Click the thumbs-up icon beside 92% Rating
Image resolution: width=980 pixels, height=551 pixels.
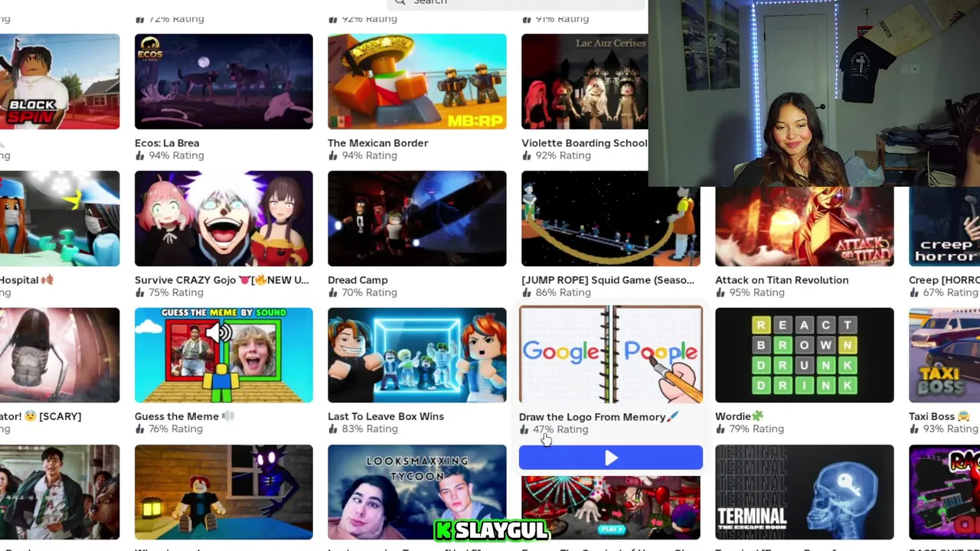click(x=526, y=155)
